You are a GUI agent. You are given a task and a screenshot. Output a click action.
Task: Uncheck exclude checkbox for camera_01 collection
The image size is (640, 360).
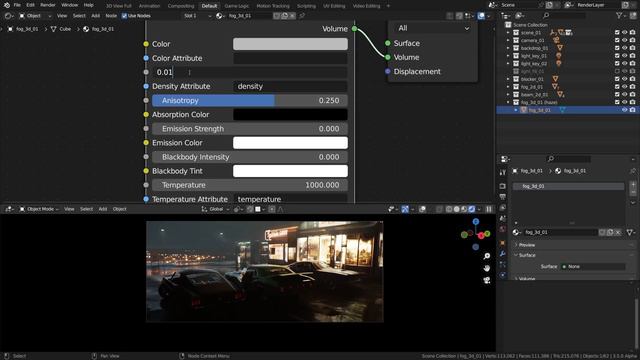click(617, 40)
